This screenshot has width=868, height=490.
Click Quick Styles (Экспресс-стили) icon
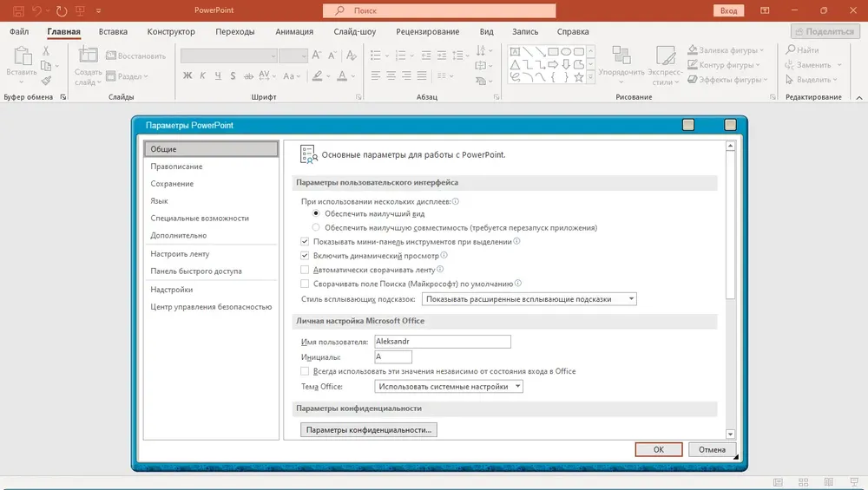tap(666, 56)
